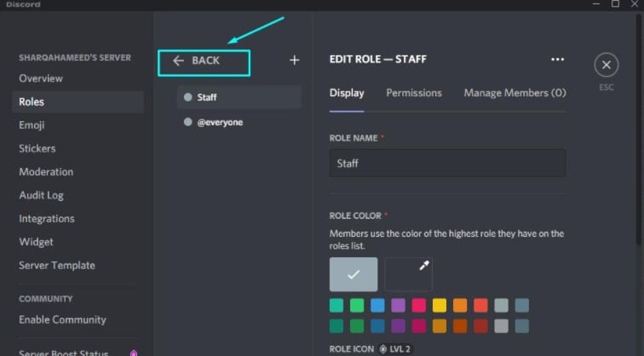Pick the light gray swatch, top row

(501, 306)
